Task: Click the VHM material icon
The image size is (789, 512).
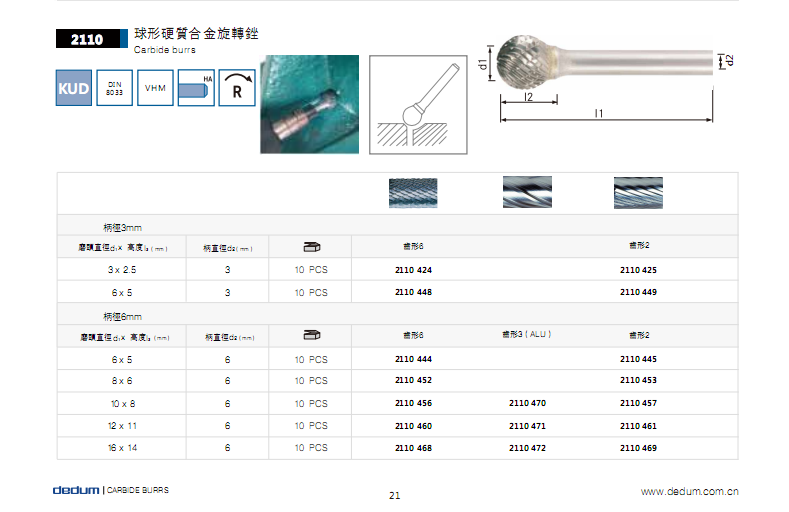Action: click(x=155, y=88)
